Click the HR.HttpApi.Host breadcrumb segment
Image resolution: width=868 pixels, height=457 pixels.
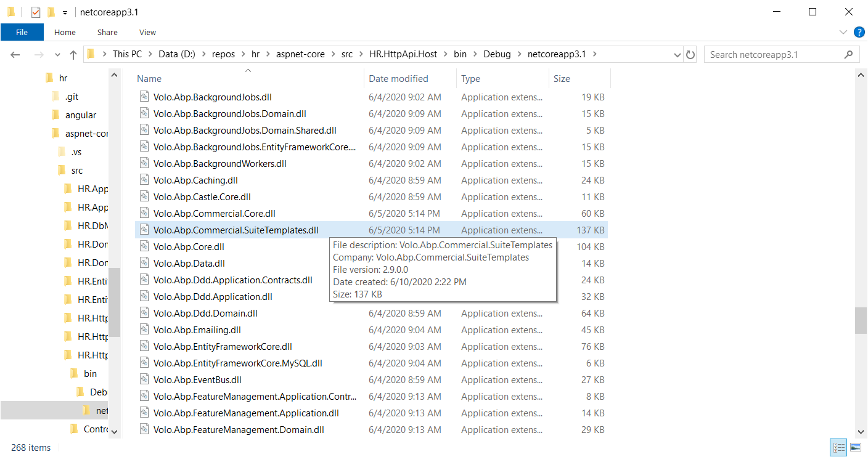point(403,54)
